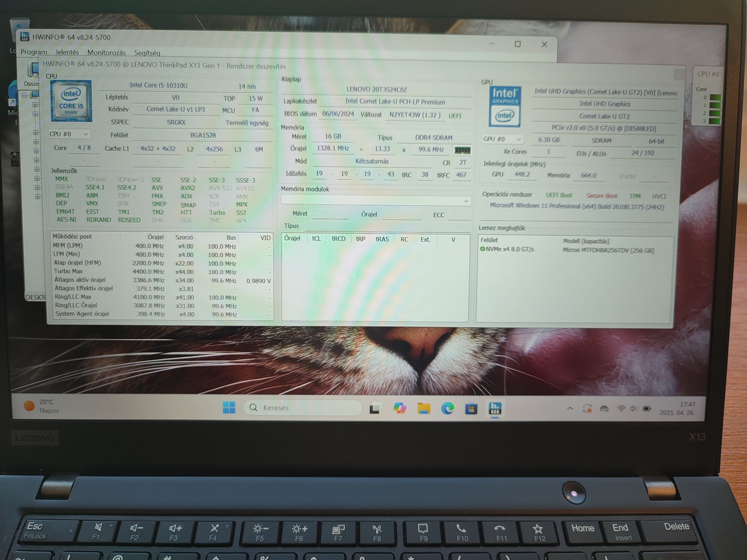This screenshot has height=560, width=747.
Task: Click the Core 3 usage bar
Action: pos(715,121)
